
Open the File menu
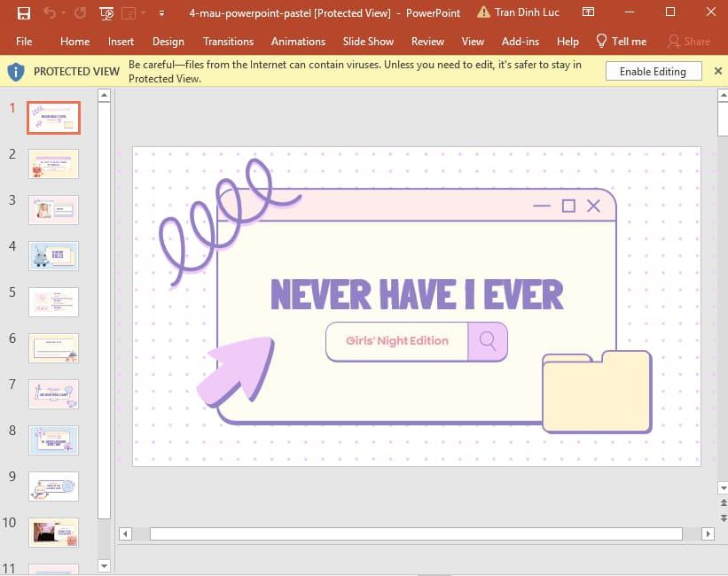coord(24,42)
